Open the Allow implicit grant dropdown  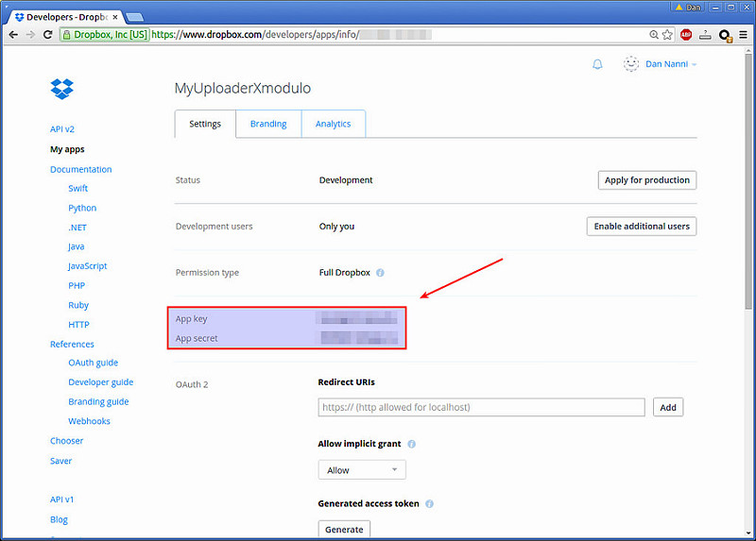(362, 469)
